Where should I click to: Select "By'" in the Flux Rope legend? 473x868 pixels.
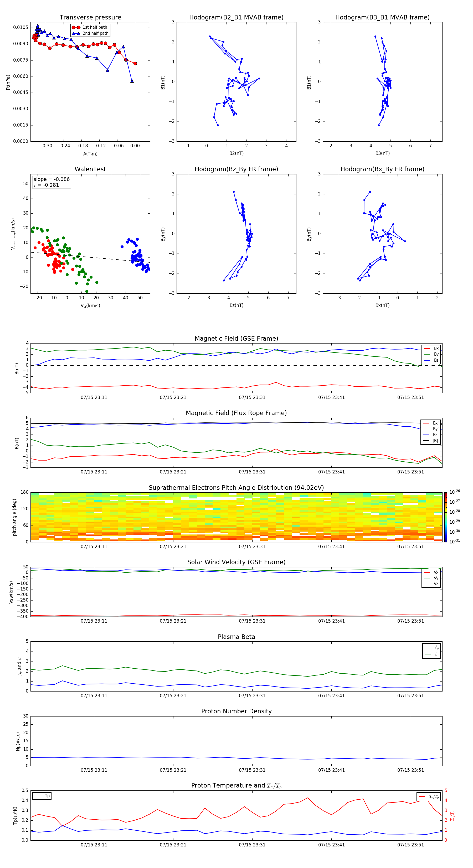pyautogui.click(x=431, y=429)
